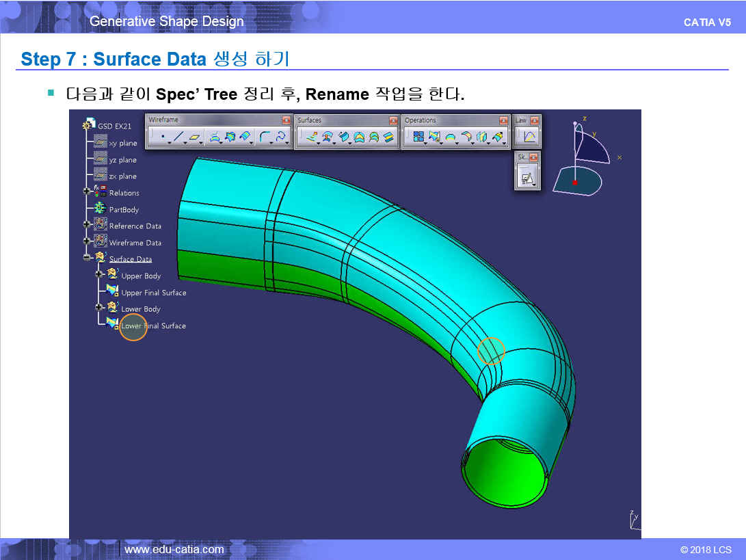Image resolution: width=746 pixels, height=560 pixels.
Task: Close the Surfaces floating toolbar
Action: click(x=392, y=120)
